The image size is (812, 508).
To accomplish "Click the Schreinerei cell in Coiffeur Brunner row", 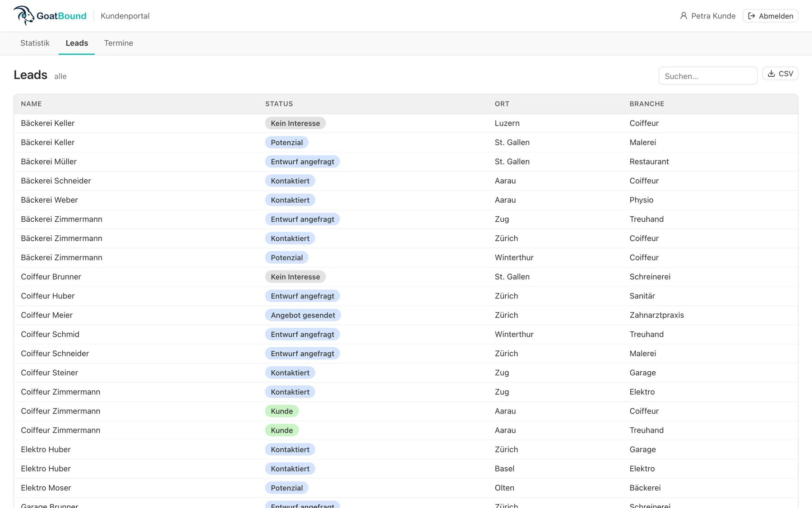I will (650, 277).
